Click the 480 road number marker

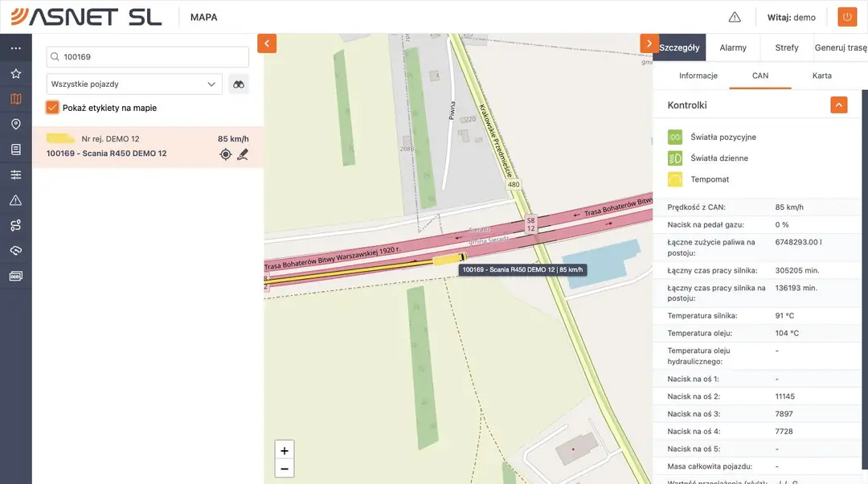[x=514, y=184]
